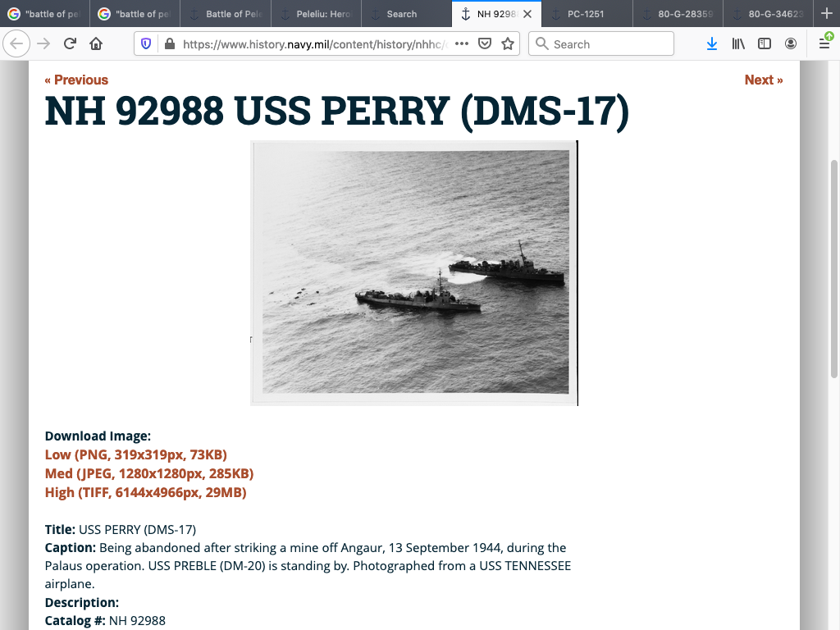
Task: Open a new browser tab
Action: point(826,13)
